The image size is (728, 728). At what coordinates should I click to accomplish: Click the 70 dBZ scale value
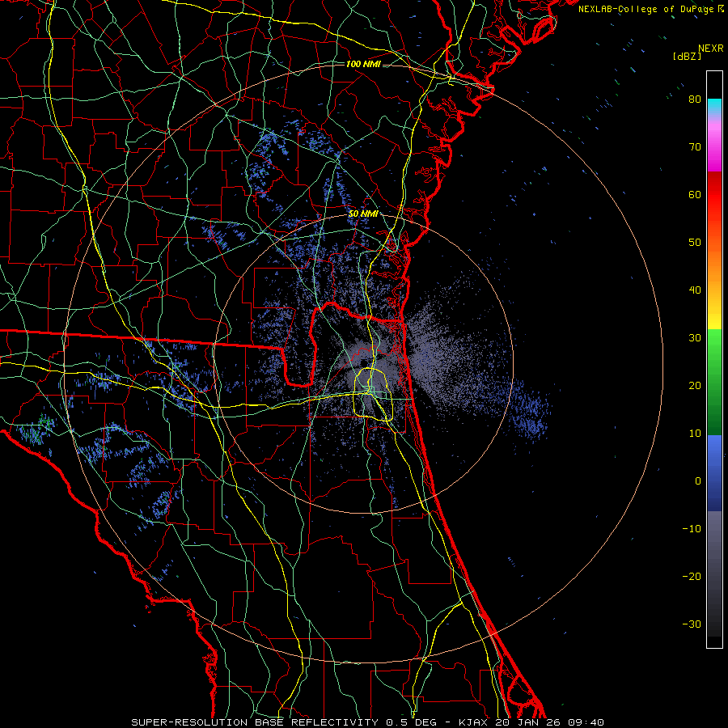pyautogui.click(x=695, y=147)
